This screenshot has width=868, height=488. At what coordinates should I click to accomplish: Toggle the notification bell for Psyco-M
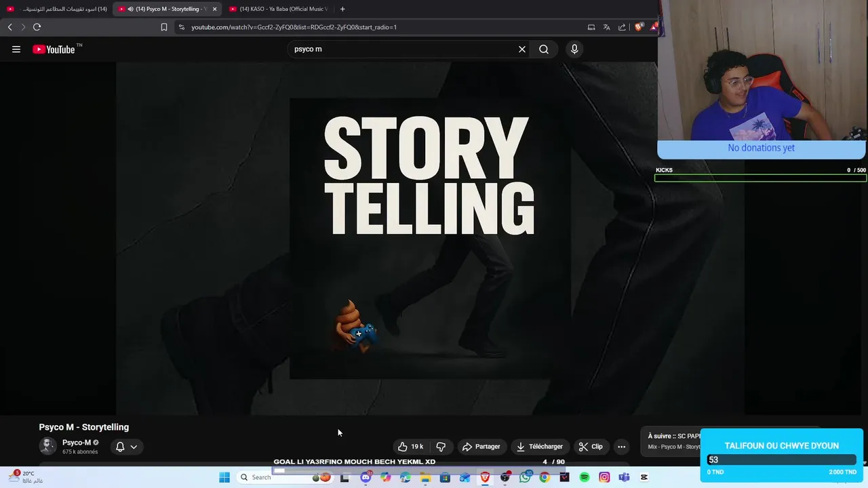pyautogui.click(x=120, y=447)
